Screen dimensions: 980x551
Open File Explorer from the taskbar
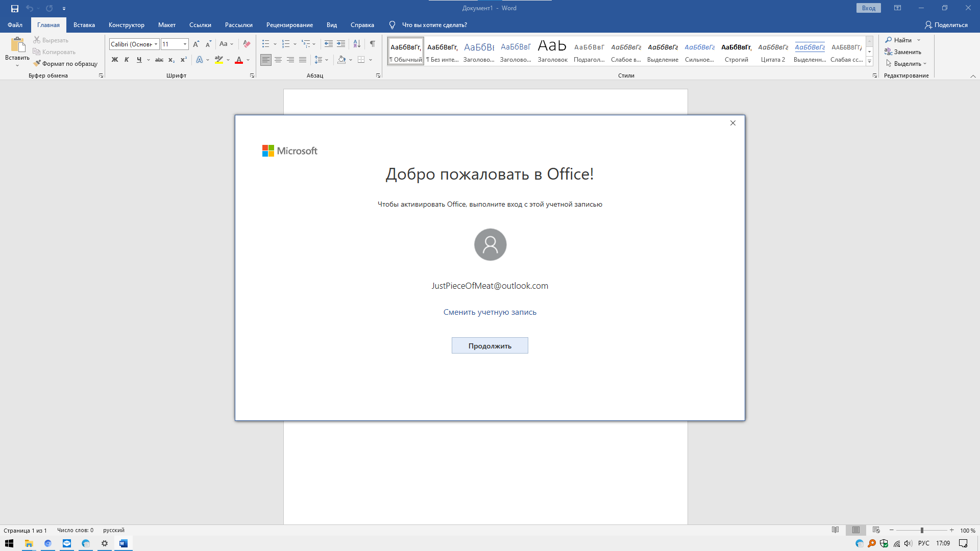(x=29, y=543)
